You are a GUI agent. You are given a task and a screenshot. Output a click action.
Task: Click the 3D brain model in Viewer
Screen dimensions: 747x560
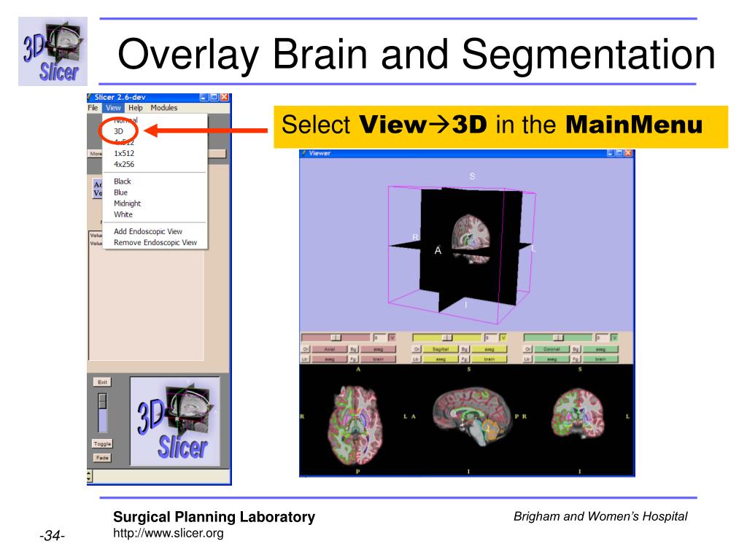(x=471, y=238)
